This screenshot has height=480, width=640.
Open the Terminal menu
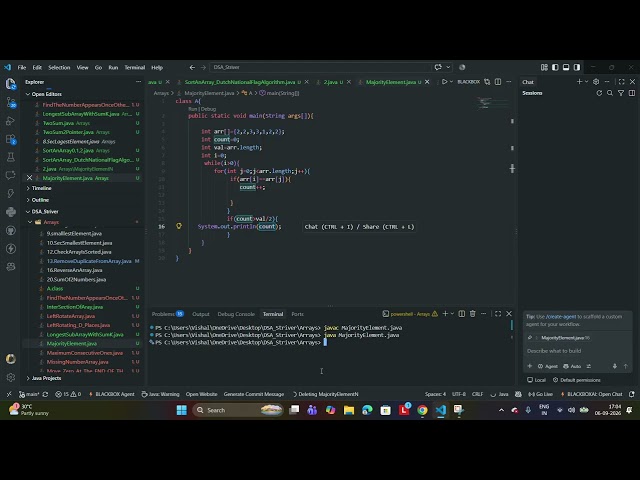coord(135,67)
